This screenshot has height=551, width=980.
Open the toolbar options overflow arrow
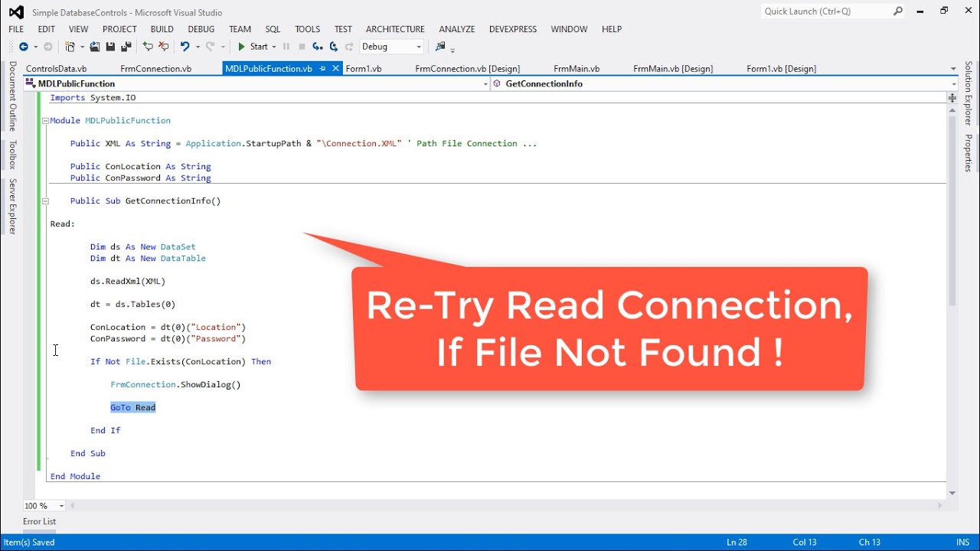(x=452, y=50)
